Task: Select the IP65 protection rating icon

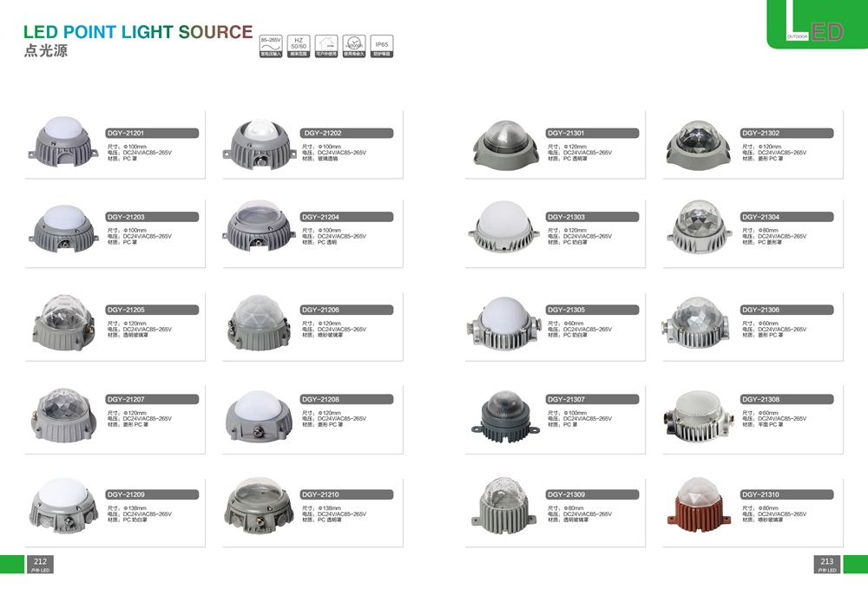Action: coord(382,46)
